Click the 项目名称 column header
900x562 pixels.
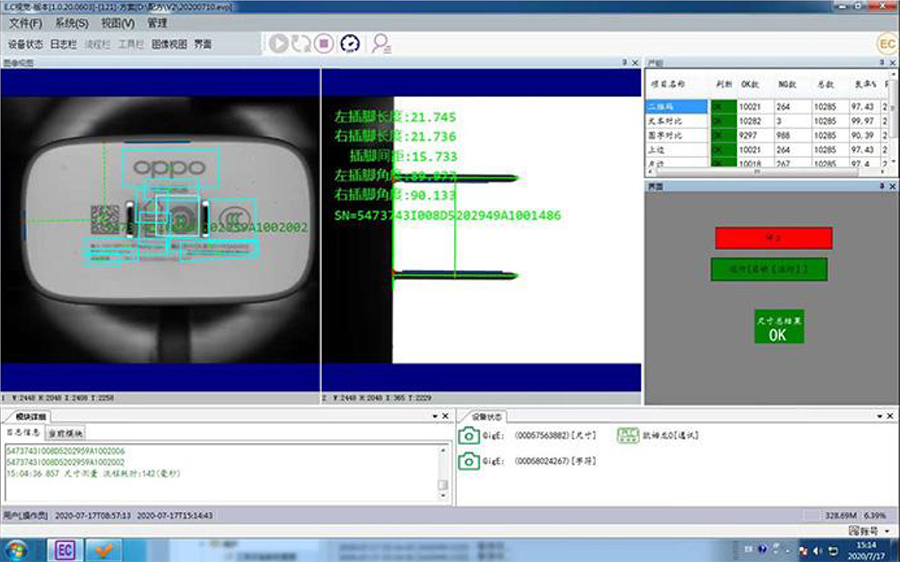pos(667,84)
